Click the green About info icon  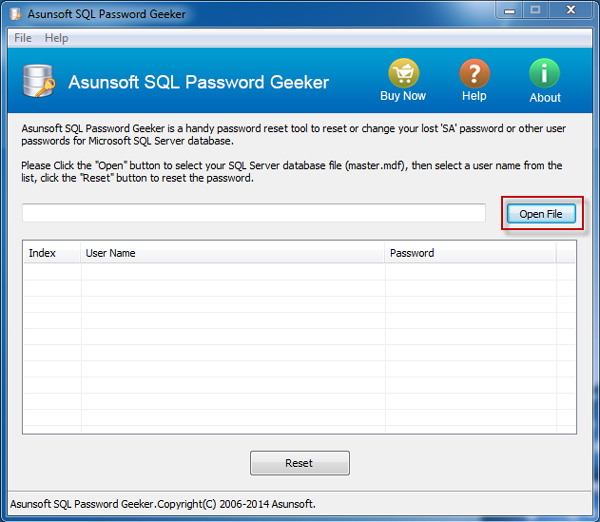pyautogui.click(x=545, y=73)
